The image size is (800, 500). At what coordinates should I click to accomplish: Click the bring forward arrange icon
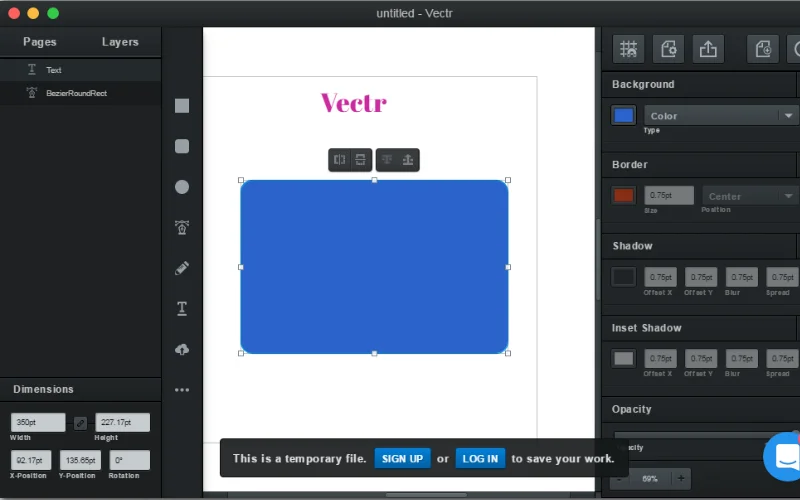[x=408, y=160]
